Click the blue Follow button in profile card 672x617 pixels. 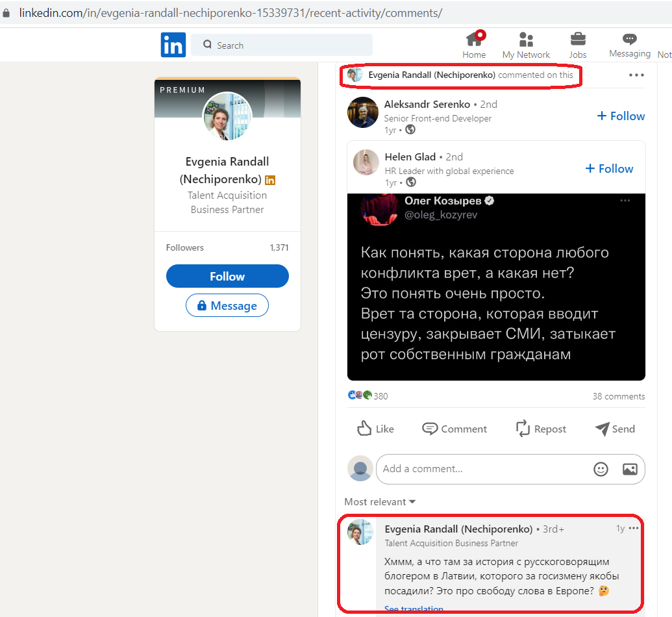click(x=227, y=276)
